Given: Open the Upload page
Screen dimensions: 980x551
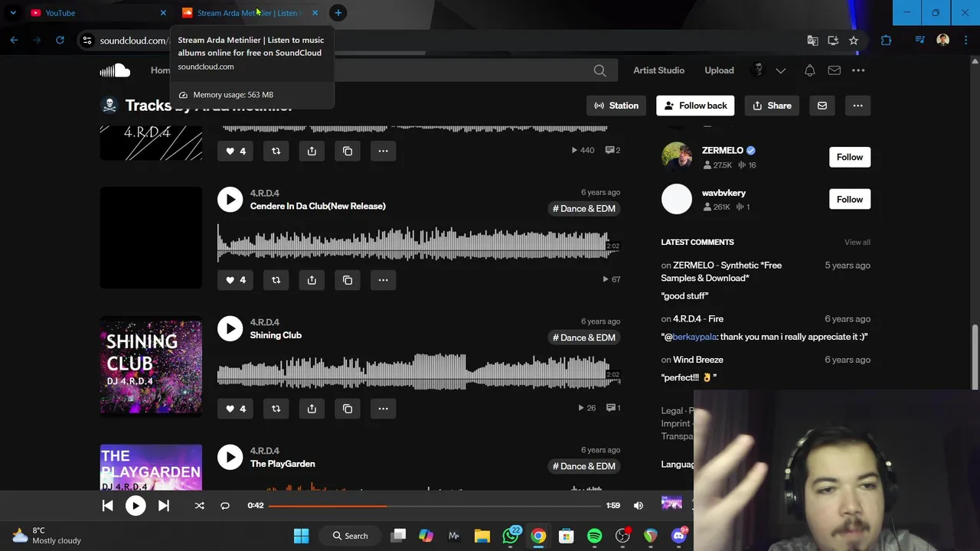Looking at the screenshot, I should point(719,70).
